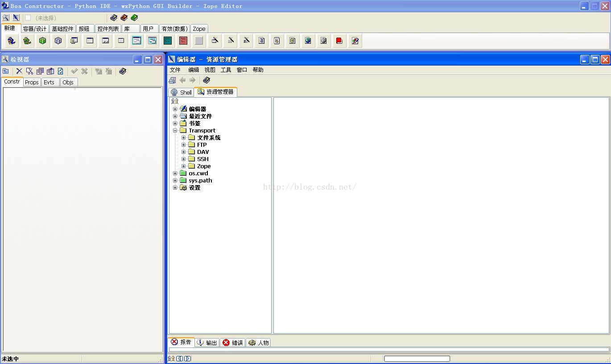Click the Inspector's delete X icon
Viewport: 611px width, 364px height.
tap(19, 71)
